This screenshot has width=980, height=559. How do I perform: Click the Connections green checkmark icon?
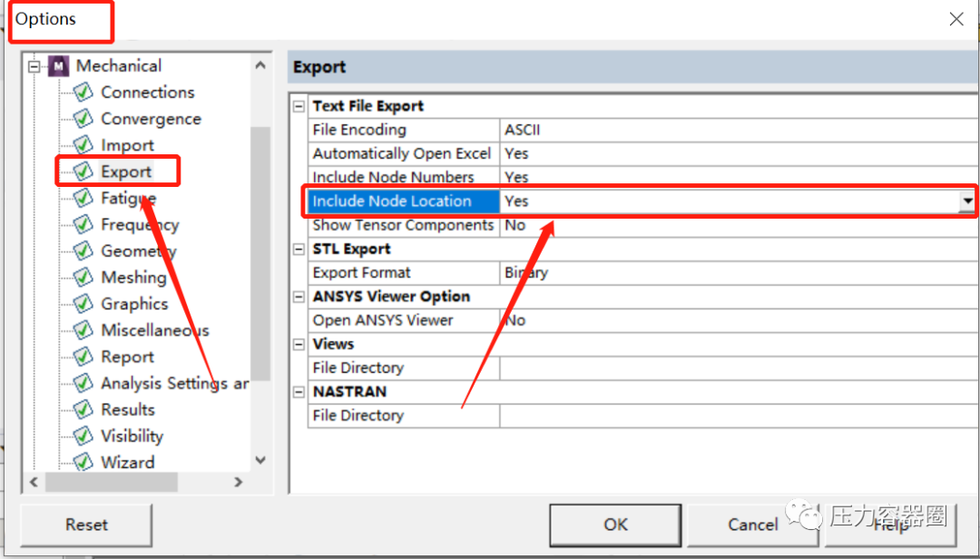pyautogui.click(x=82, y=92)
